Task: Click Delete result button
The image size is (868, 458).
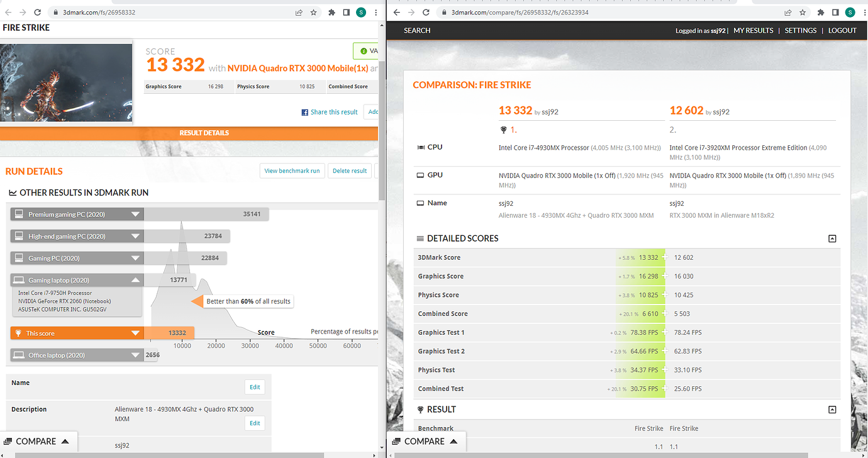Action: click(350, 170)
